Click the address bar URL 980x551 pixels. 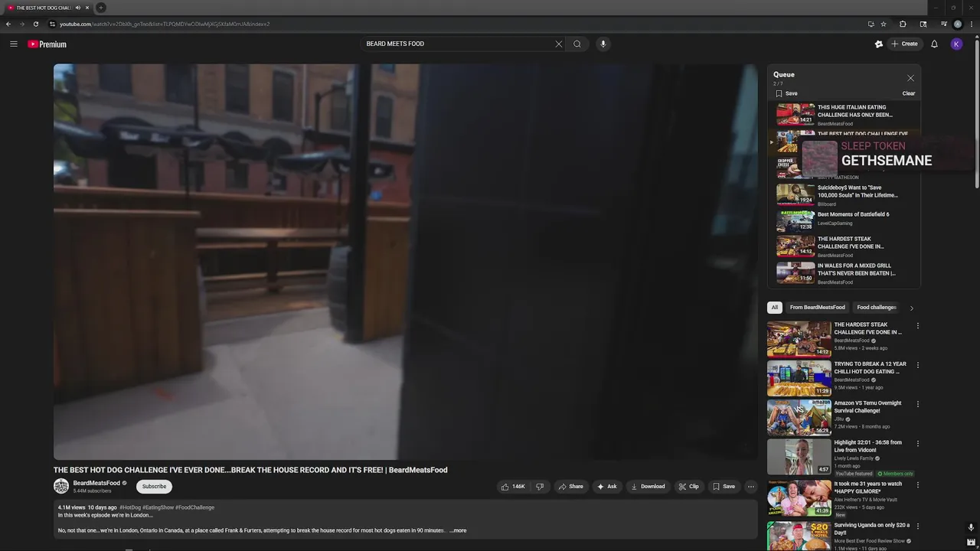(165, 24)
